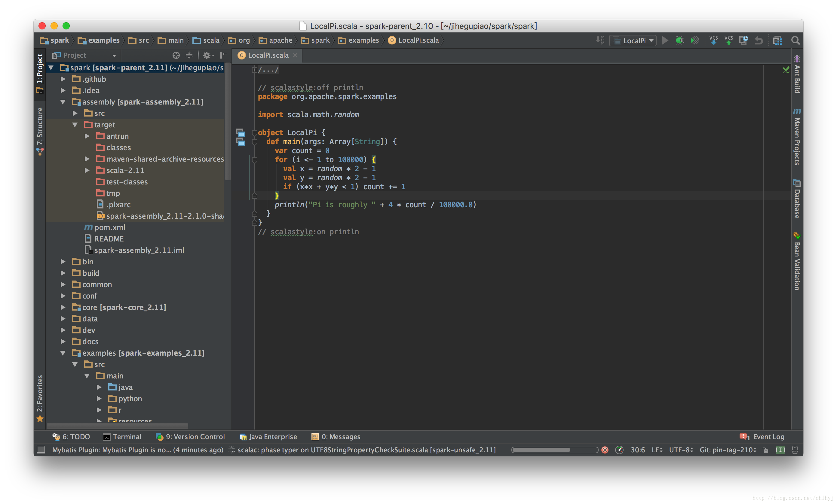Open the LocalPi run configuration dropdown
This screenshot has width=837, height=504.
click(633, 41)
